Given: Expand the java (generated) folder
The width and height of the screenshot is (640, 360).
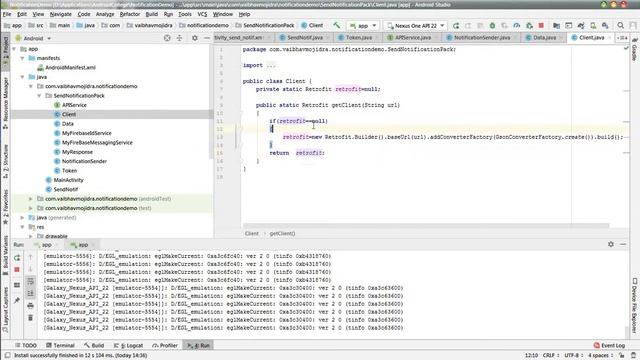Looking at the screenshot, I should pos(22,218).
